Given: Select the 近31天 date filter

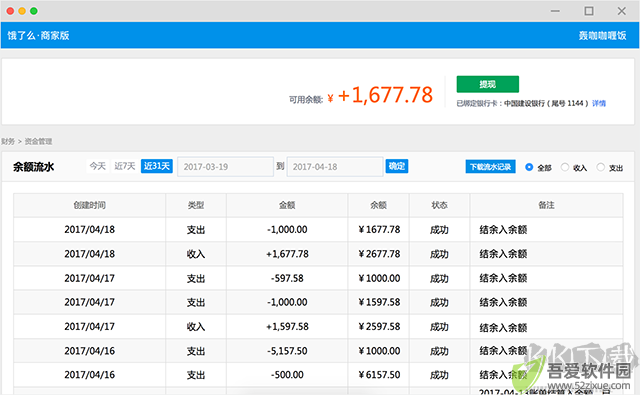Looking at the screenshot, I should (x=157, y=166).
